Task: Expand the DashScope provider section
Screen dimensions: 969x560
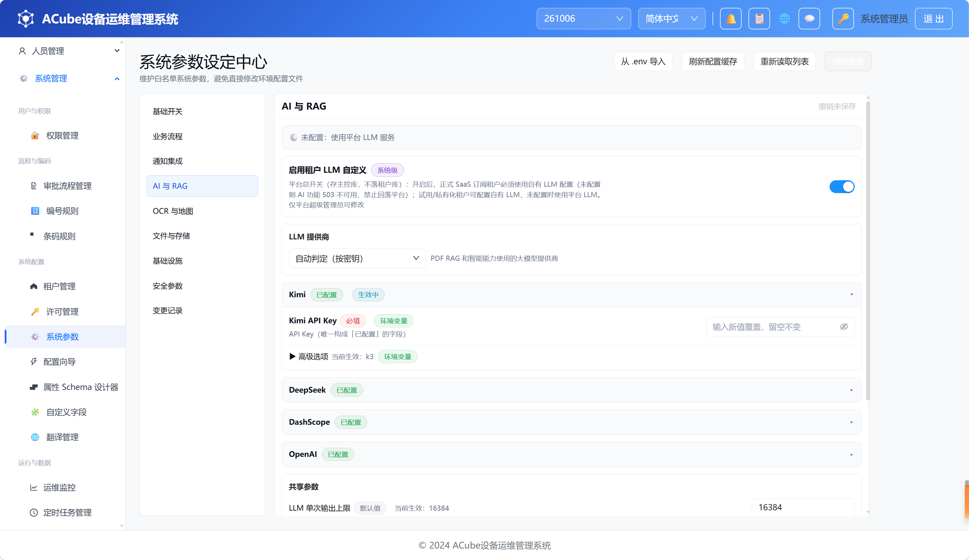Action: tap(571, 422)
